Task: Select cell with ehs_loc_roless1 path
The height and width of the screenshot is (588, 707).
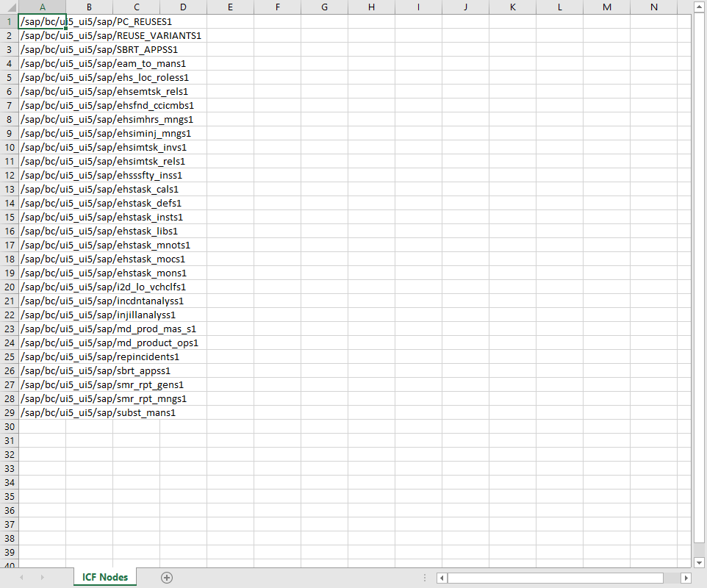Action: coord(43,78)
